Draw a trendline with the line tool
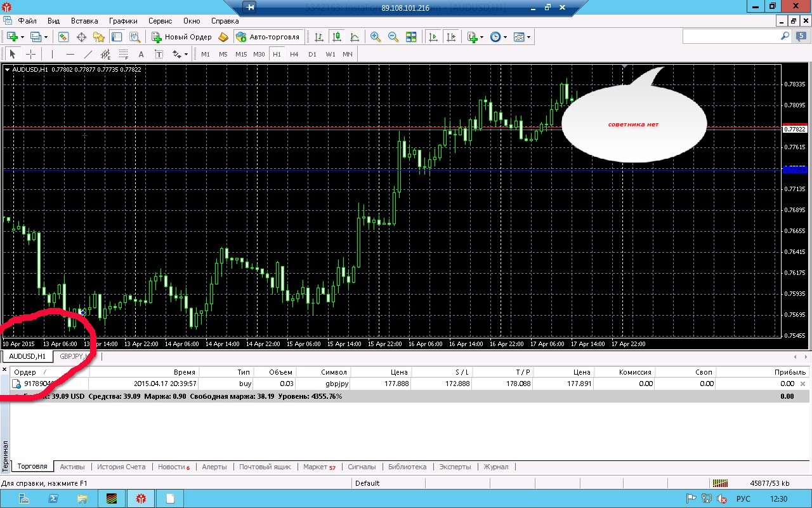 coord(88,54)
